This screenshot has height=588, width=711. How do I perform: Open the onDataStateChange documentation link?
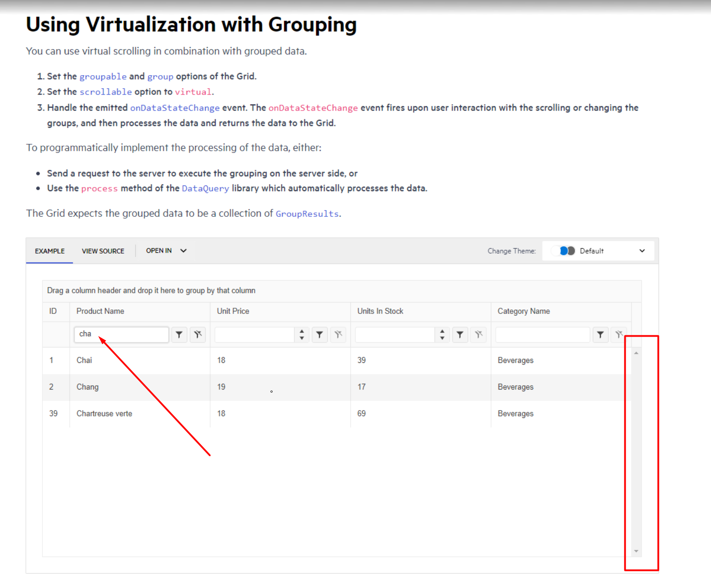(x=175, y=108)
